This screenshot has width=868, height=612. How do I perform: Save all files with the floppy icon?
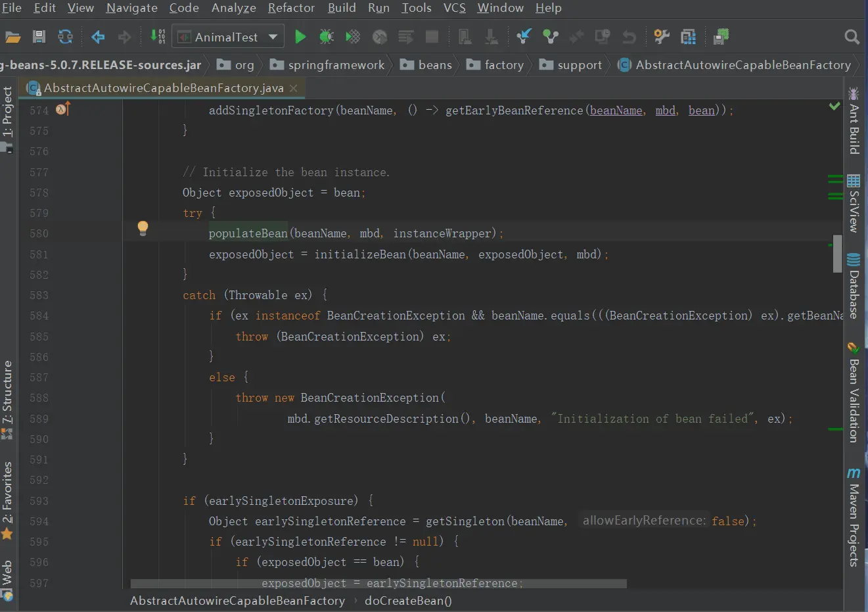click(39, 37)
